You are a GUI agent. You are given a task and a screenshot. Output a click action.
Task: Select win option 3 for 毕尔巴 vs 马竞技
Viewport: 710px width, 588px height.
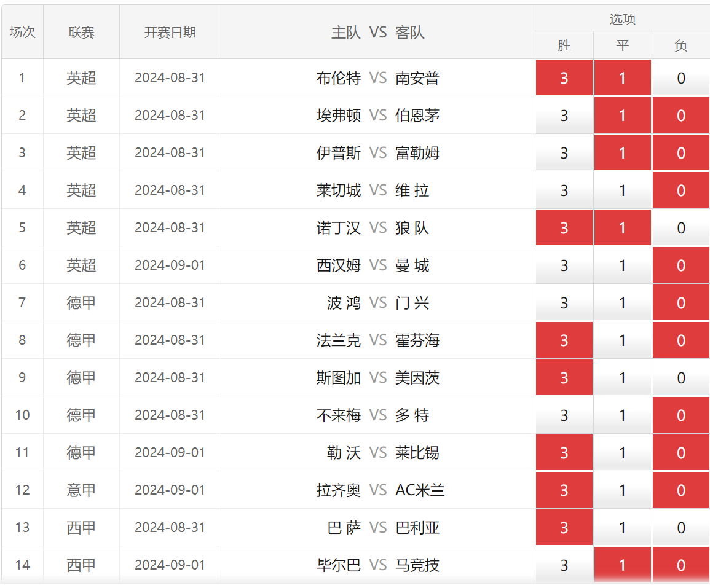564,565
